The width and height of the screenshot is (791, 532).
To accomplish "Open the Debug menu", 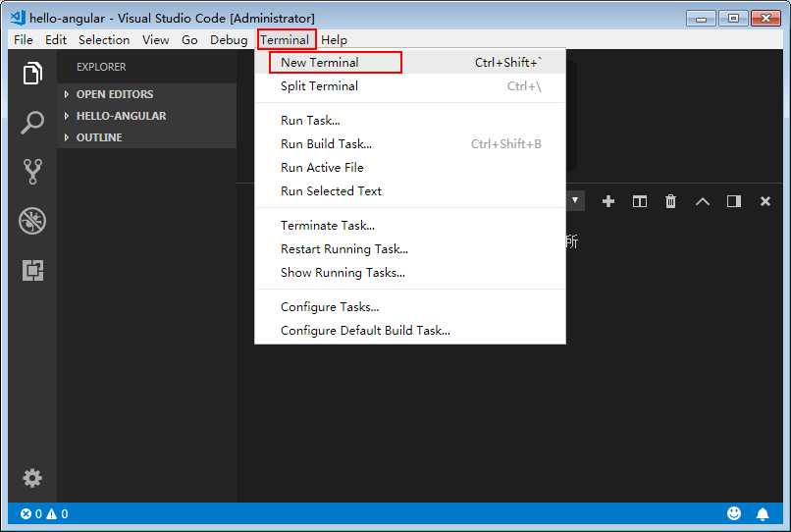I will tap(229, 40).
